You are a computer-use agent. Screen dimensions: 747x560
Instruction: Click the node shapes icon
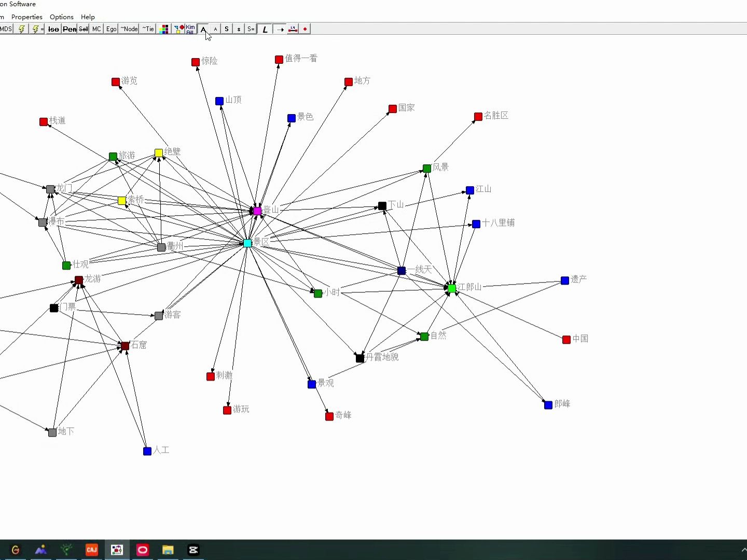coord(179,29)
